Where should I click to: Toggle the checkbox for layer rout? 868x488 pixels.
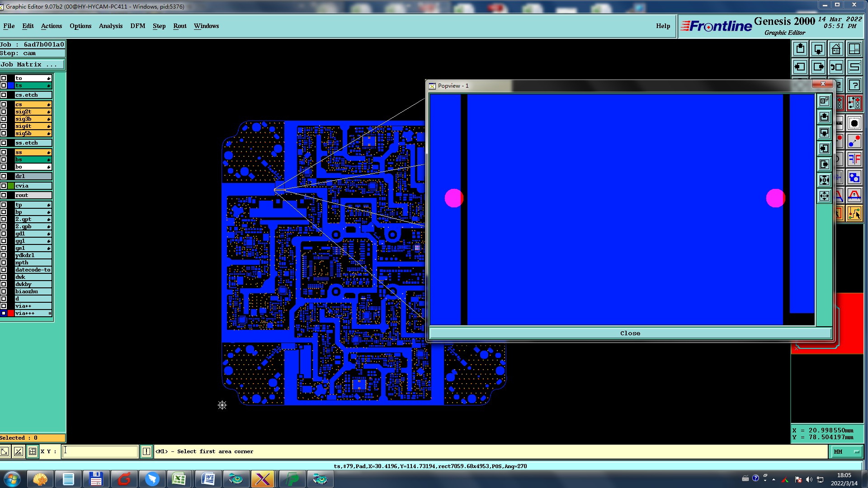coord(4,195)
